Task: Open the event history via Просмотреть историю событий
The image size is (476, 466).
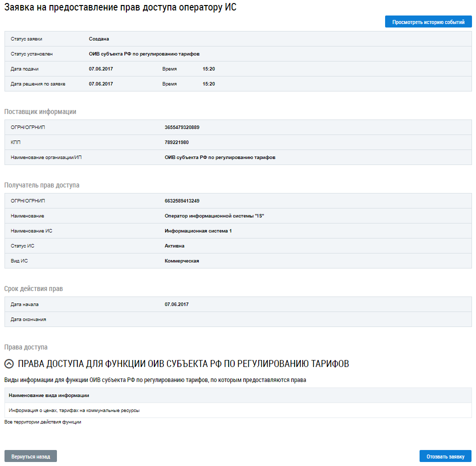Action: (428, 22)
